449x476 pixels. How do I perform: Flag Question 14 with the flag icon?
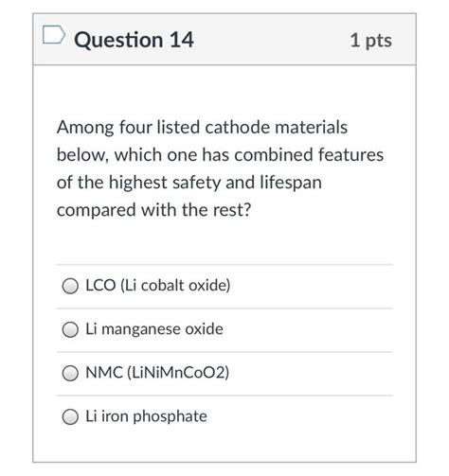click(x=54, y=34)
